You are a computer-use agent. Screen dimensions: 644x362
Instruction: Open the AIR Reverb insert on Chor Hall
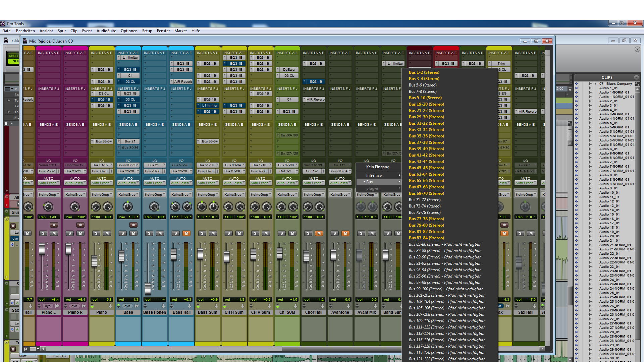[314, 100]
